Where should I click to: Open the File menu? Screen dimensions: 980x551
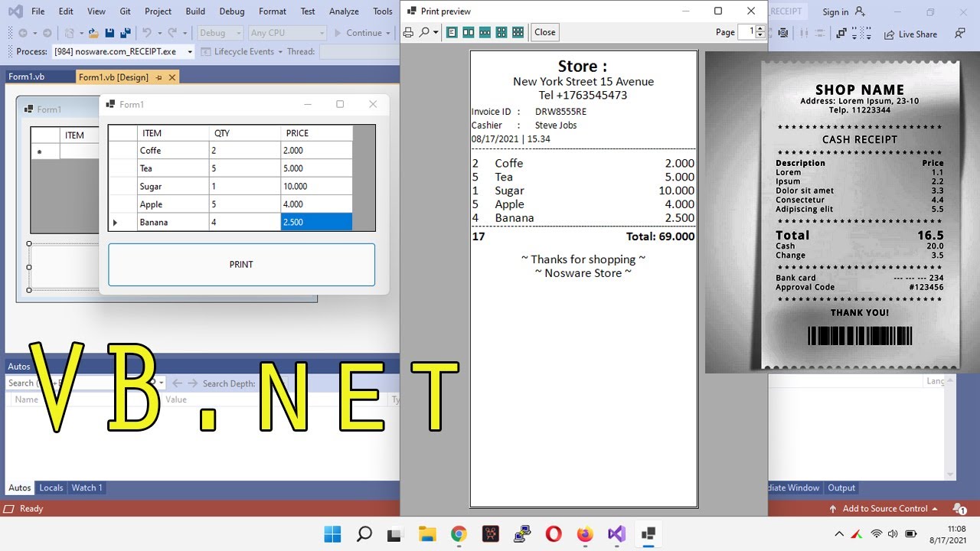click(38, 11)
